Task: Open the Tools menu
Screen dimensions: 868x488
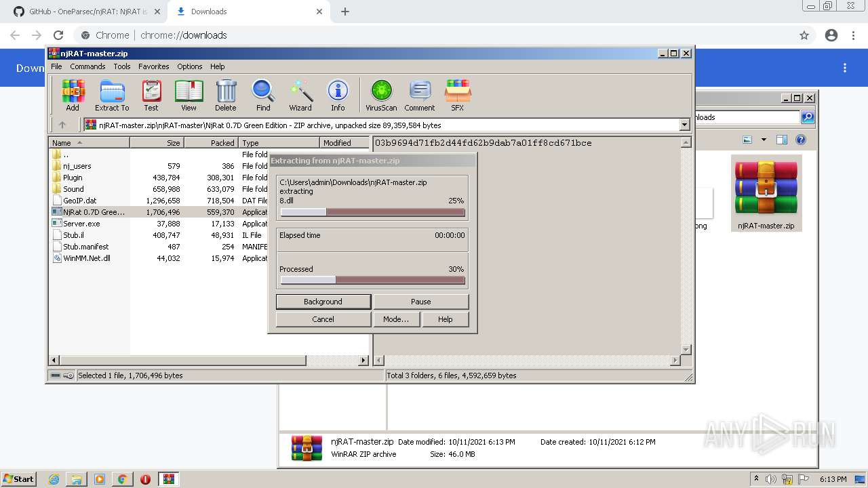Action: point(122,66)
